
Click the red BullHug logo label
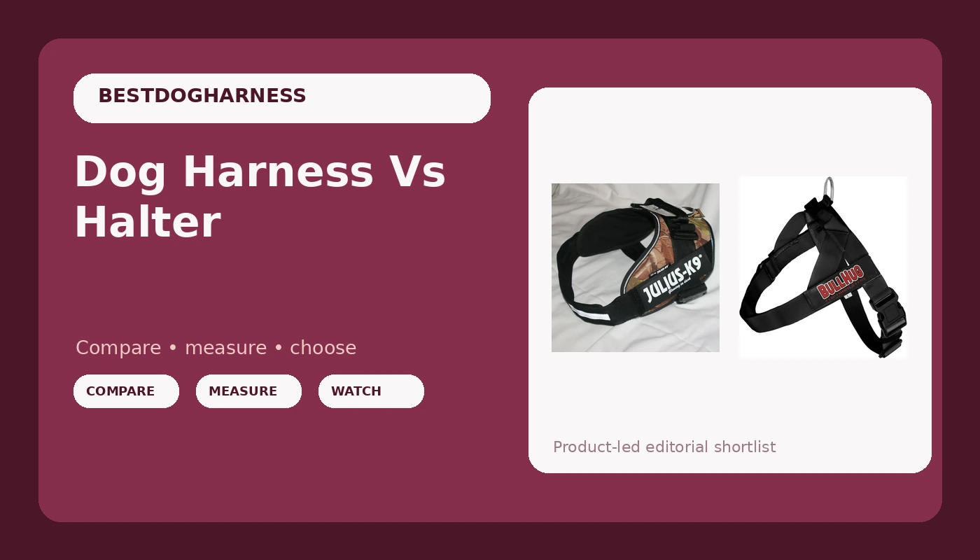pos(841,281)
